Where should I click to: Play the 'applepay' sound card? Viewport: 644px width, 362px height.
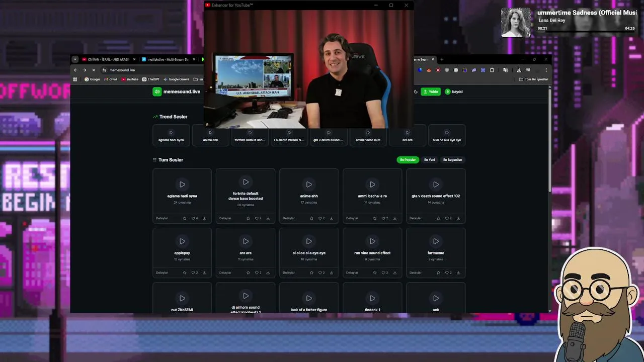[182, 241]
